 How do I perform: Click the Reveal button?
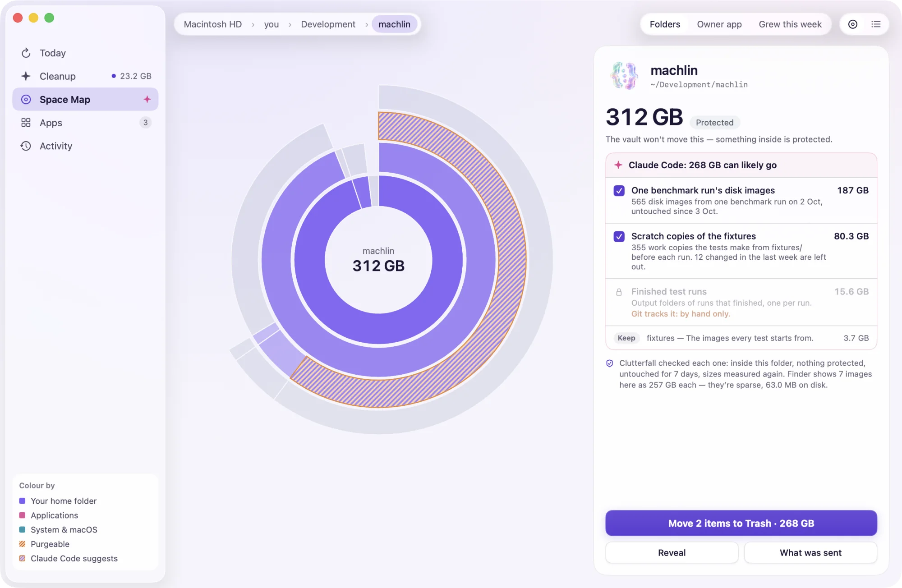(672, 553)
